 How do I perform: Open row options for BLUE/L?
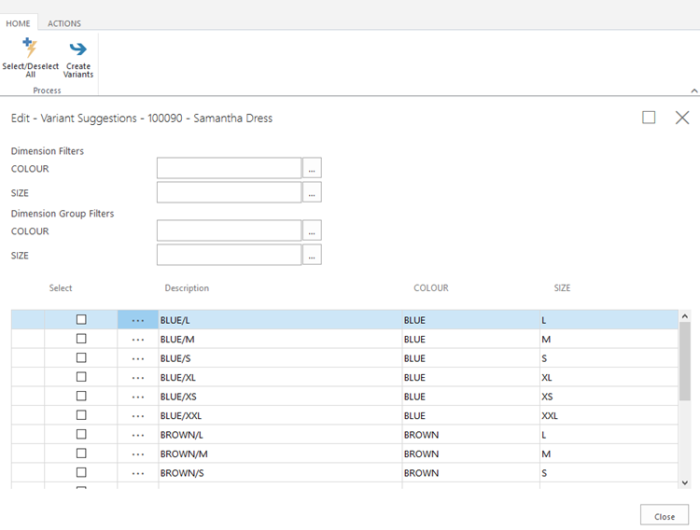tap(138, 320)
